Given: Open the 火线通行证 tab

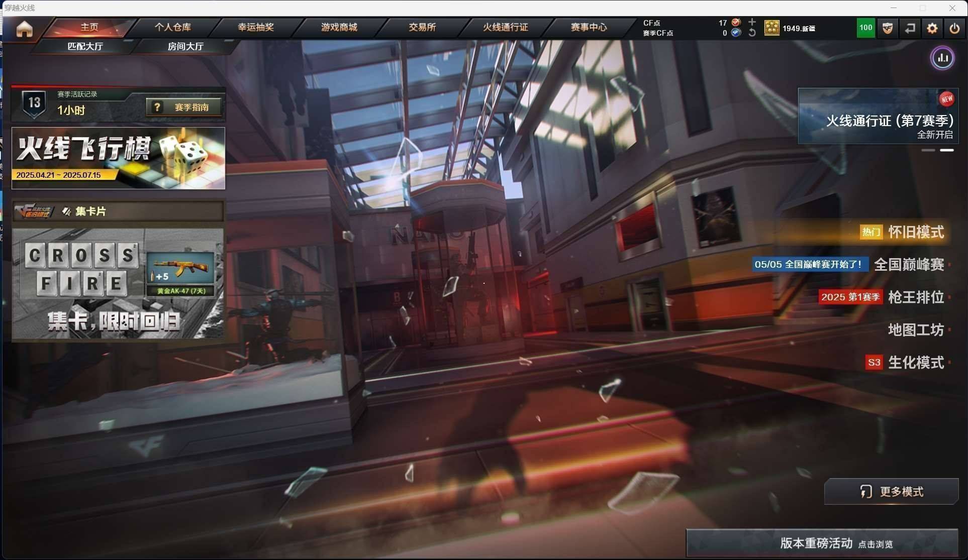Looking at the screenshot, I should point(505,27).
